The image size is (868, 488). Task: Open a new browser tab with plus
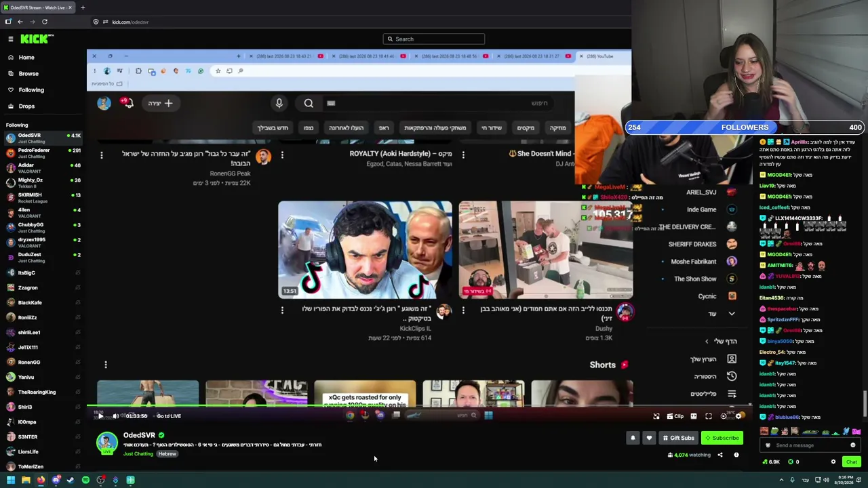click(83, 7)
